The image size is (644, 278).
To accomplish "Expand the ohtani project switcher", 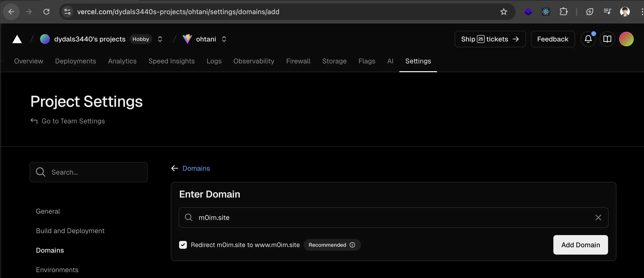I will [224, 39].
